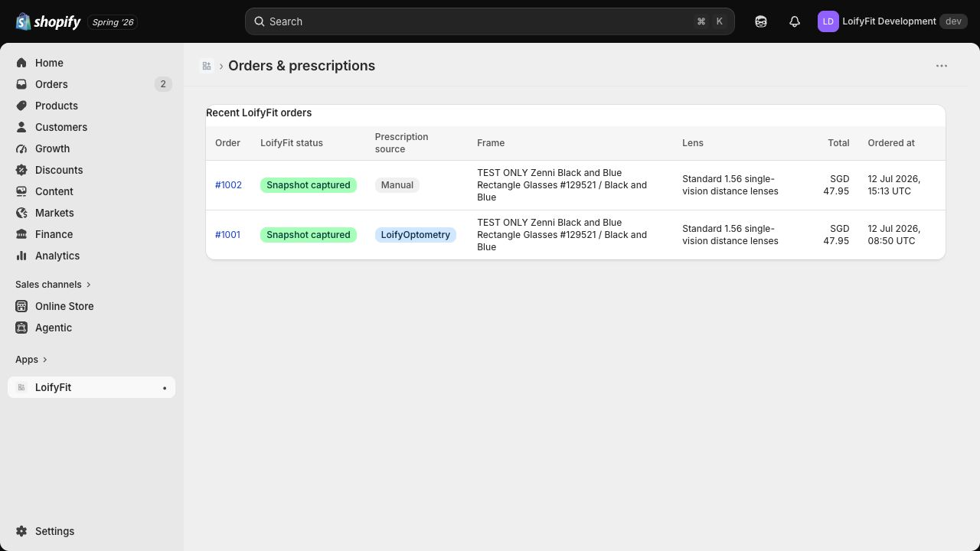Click the Markets globe icon
The width and height of the screenshot is (980, 551).
click(21, 213)
